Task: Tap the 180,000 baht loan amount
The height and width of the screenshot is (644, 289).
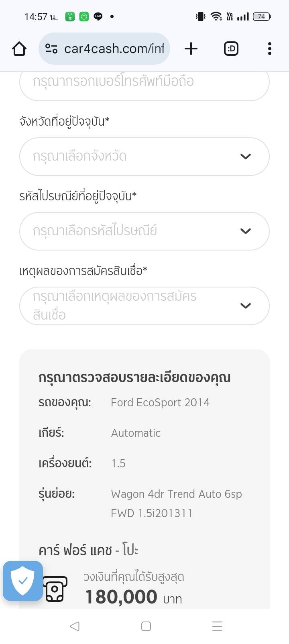Action: point(121,597)
